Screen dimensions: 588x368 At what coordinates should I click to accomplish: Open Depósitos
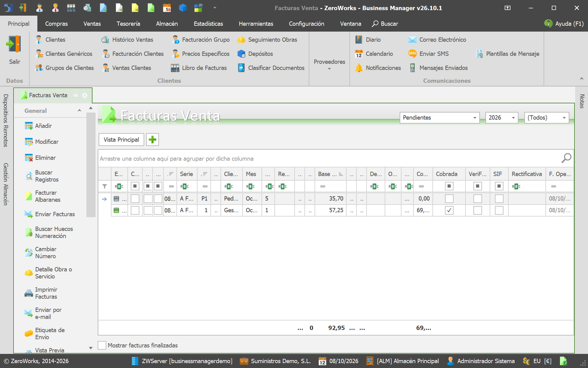[255, 54]
